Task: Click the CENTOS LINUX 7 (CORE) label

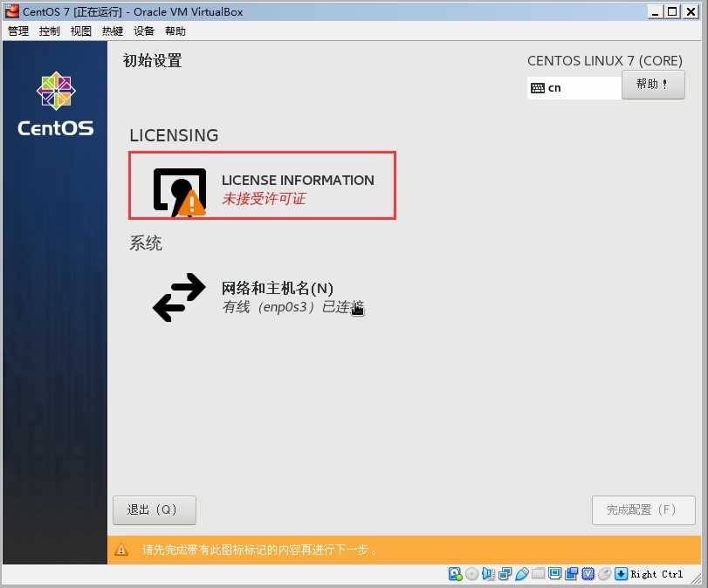Action: pyautogui.click(x=605, y=61)
